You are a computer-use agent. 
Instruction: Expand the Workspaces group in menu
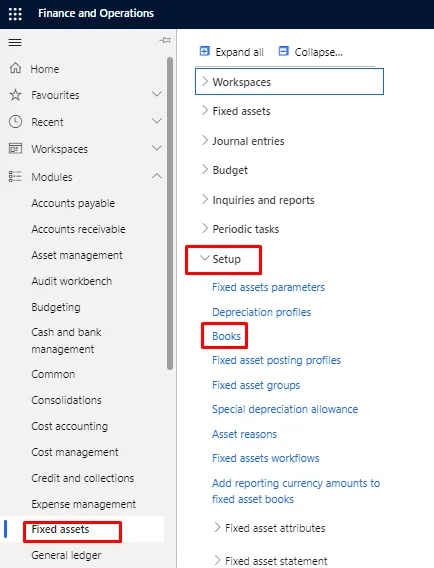point(205,82)
